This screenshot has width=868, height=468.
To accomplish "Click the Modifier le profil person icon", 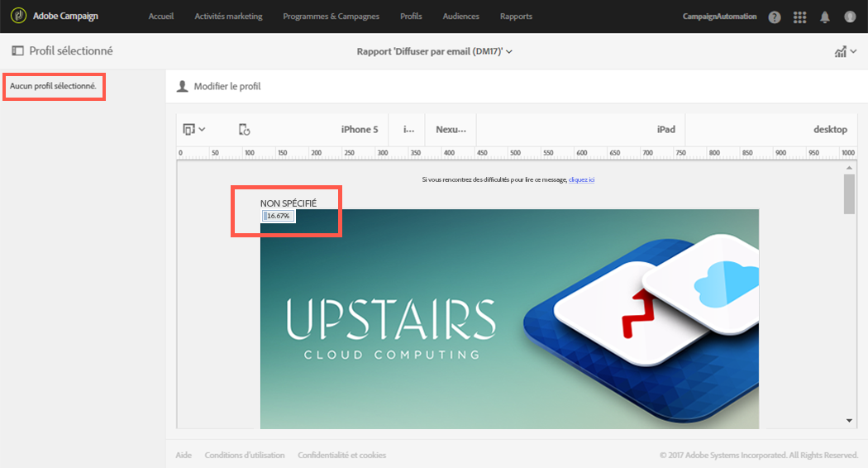I will pos(182,86).
